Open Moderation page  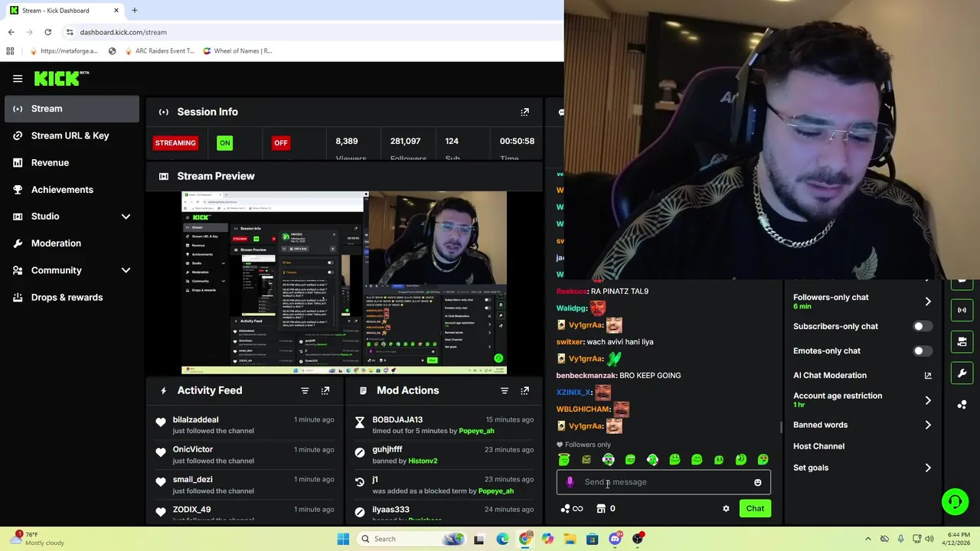pos(72,243)
